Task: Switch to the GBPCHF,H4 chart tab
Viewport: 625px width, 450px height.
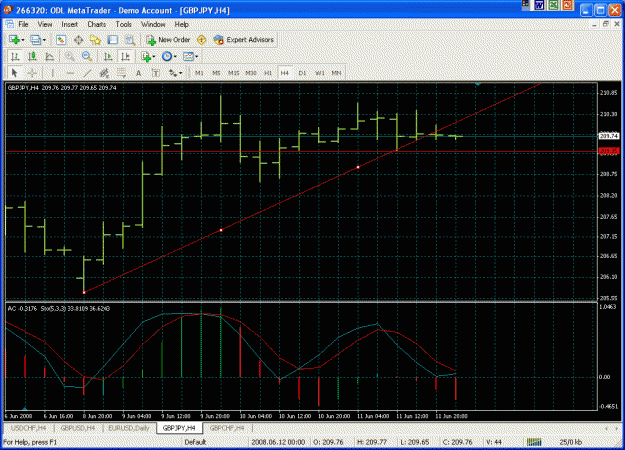Action: [x=227, y=428]
